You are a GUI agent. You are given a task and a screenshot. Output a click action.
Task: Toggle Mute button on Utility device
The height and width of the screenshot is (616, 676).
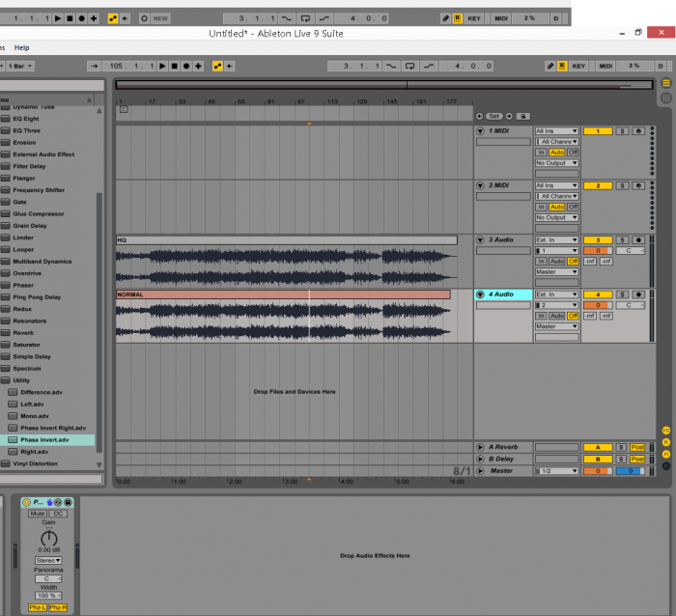pos(38,514)
